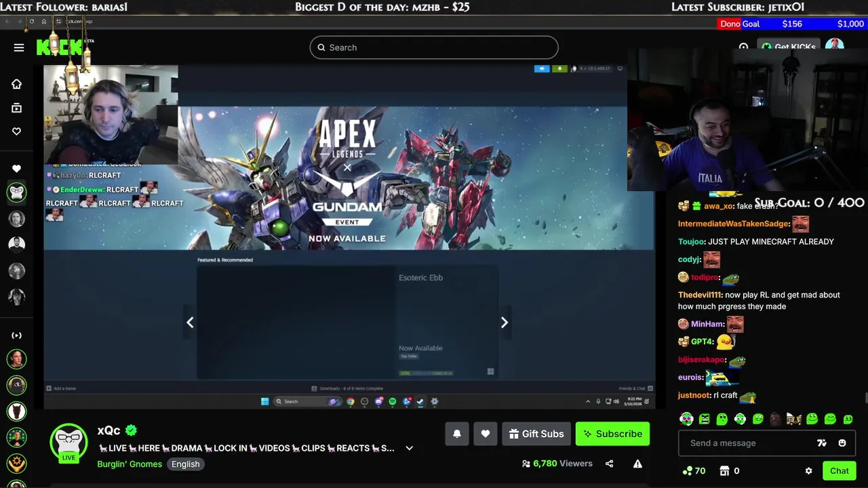868x488 pixels.
Task: Open chat settings gear icon
Action: 808,471
